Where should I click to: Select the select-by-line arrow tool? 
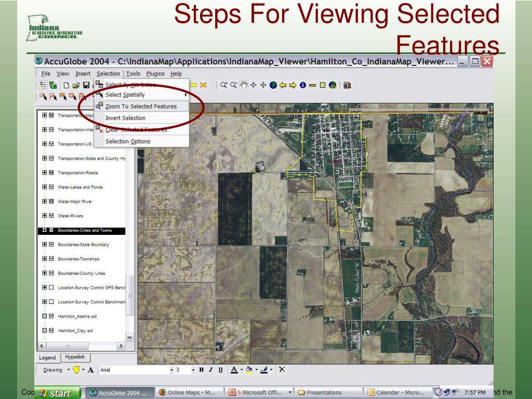(x=53, y=97)
